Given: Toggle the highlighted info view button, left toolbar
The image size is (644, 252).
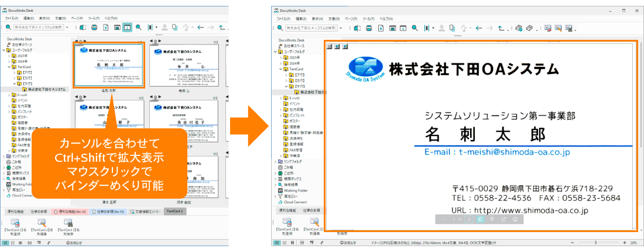Looking at the screenshot, I should 128,27.
